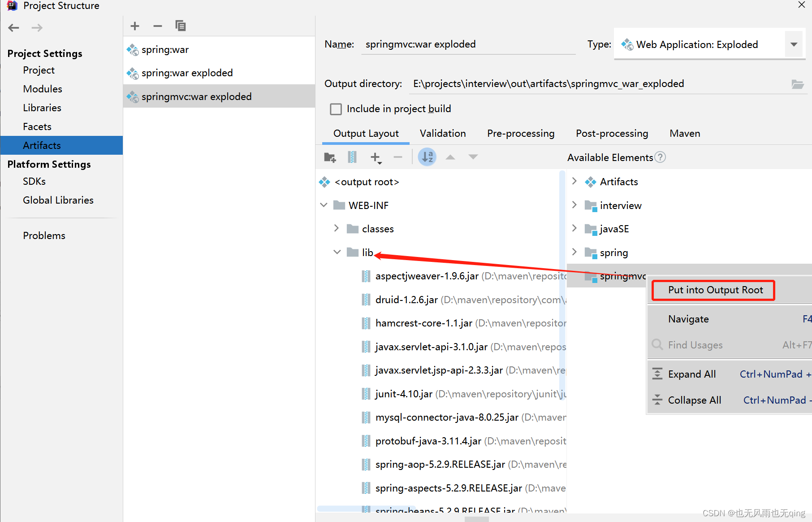812x522 pixels.
Task: Click the IntelliJ Project Structure window icon
Action: tap(12, 5)
